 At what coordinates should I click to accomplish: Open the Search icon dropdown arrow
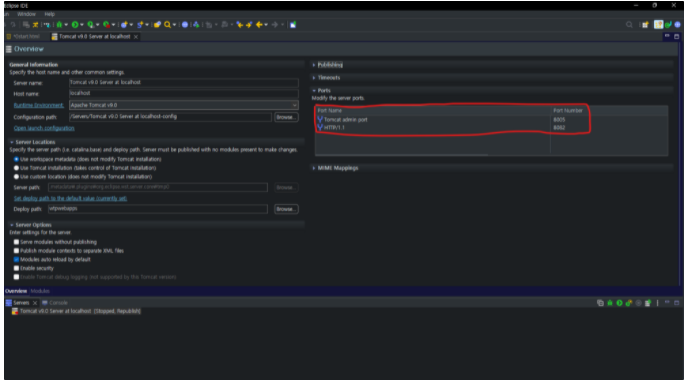pyautogui.click(x=174, y=25)
